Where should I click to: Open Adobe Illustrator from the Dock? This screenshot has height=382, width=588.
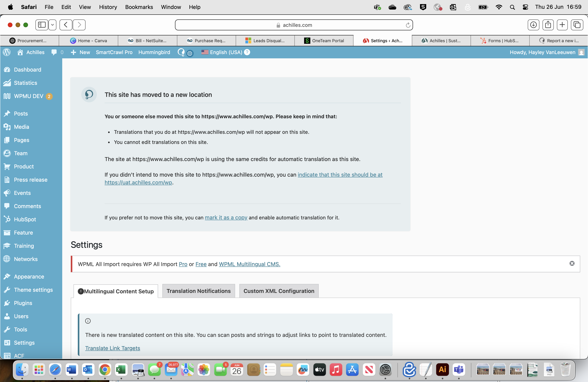click(442, 370)
